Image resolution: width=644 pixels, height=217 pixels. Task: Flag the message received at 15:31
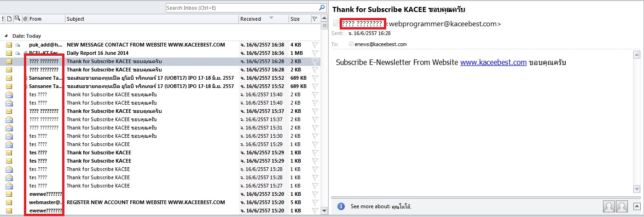315,128
